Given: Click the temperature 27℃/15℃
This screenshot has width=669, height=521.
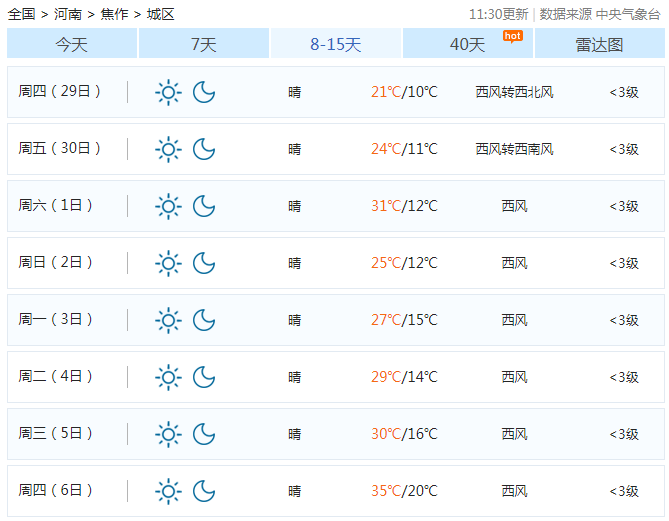Looking at the screenshot, I should 404,320.
